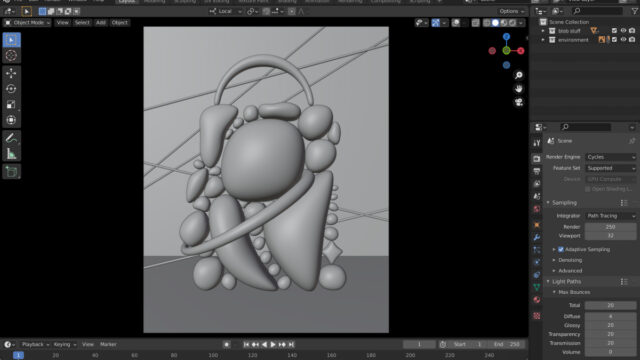Select the Scale tool
This screenshot has width=640, height=360.
pos(11,104)
